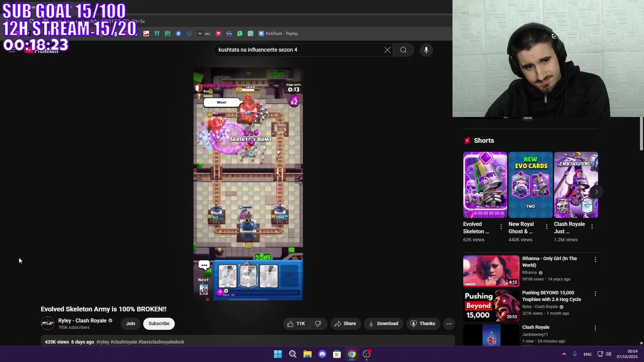Like the video with thumbs-up 11K
The height and width of the screenshot is (362, 644).
coord(296,324)
